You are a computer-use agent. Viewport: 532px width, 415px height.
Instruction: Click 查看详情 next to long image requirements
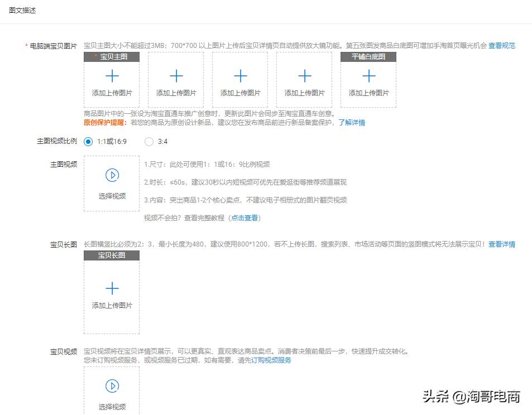point(502,244)
